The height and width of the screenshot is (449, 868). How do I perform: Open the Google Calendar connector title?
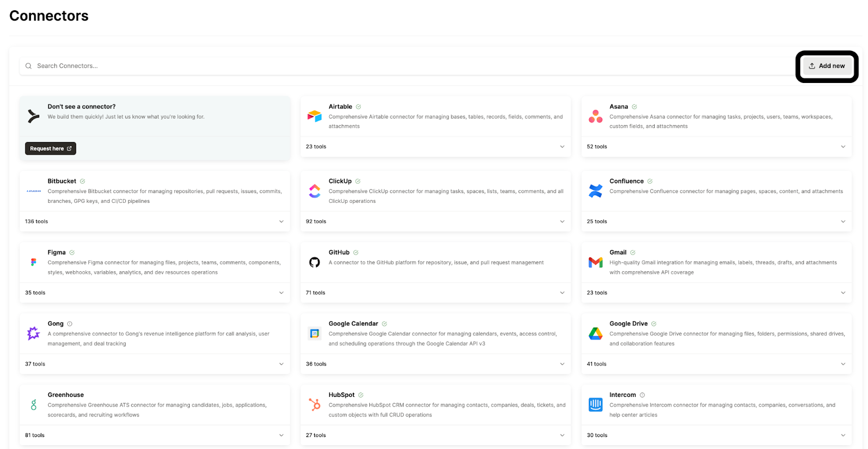353,324
